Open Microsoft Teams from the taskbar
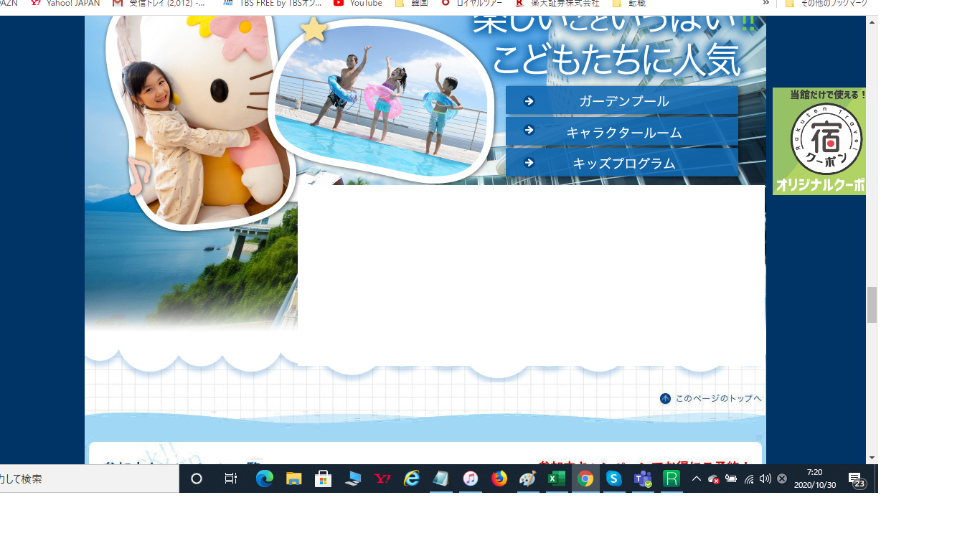Image resolution: width=980 pixels, height=551 pixels. pyautogui.click(x=643, y=479)
